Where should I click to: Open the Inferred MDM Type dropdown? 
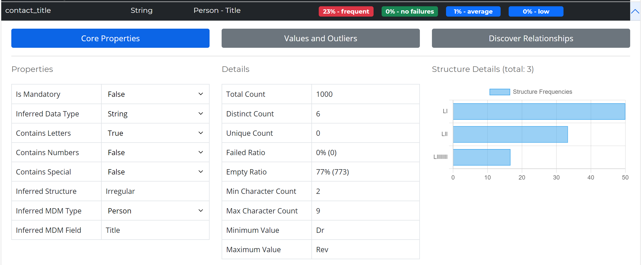155,211
